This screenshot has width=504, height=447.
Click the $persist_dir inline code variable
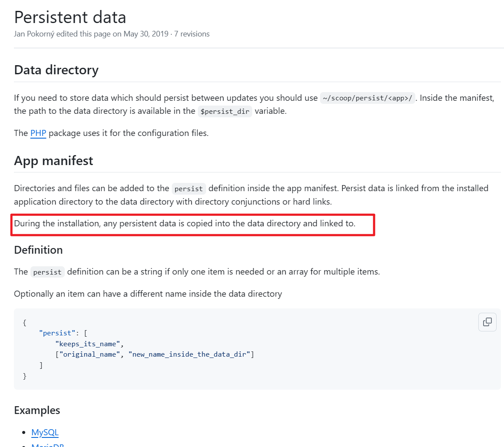(225, 111)
